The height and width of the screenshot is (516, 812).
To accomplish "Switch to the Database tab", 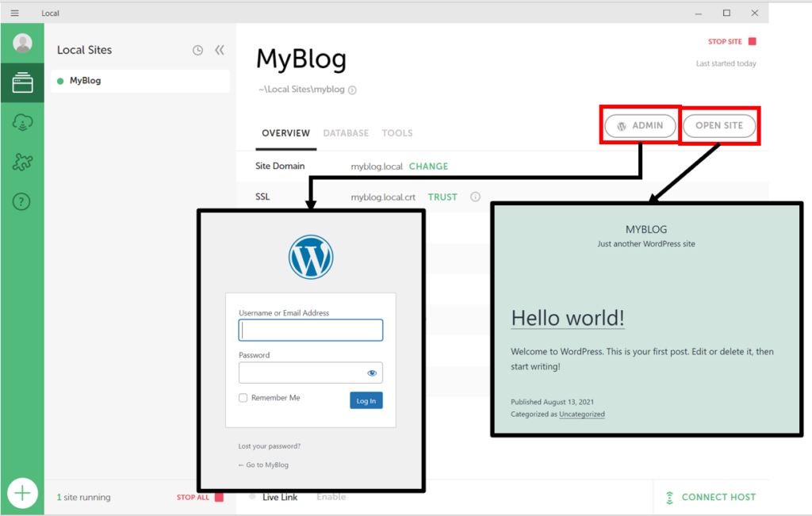I will [x=346, y=133].
